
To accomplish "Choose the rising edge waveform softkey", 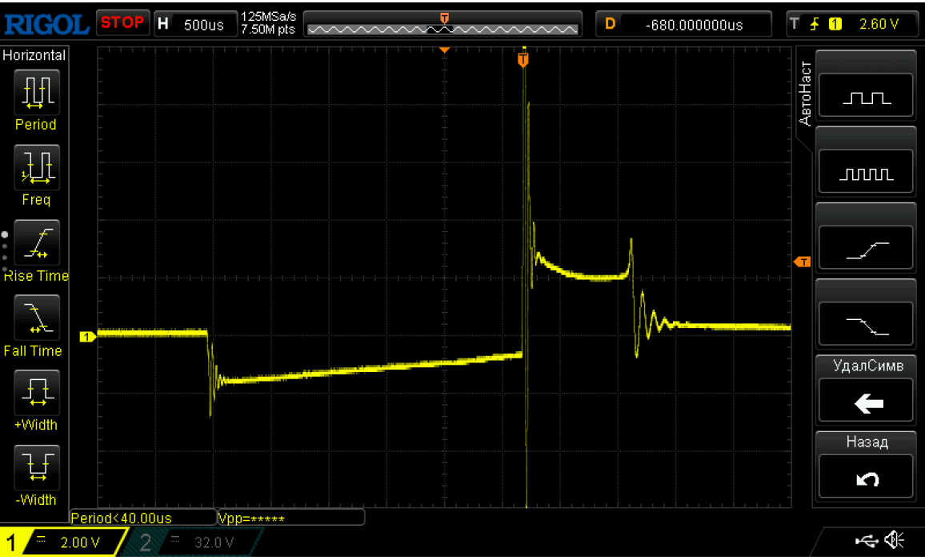I will (866, 247).
